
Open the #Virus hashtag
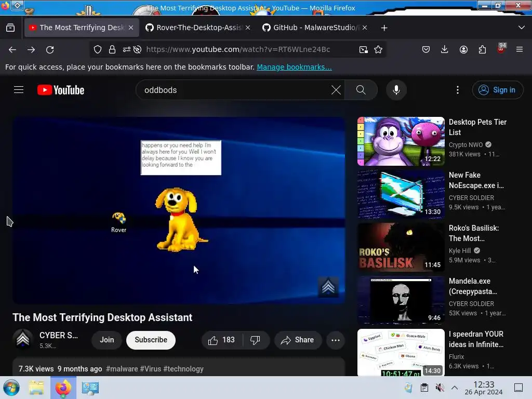pyautogui.click(x=150, y=369)
